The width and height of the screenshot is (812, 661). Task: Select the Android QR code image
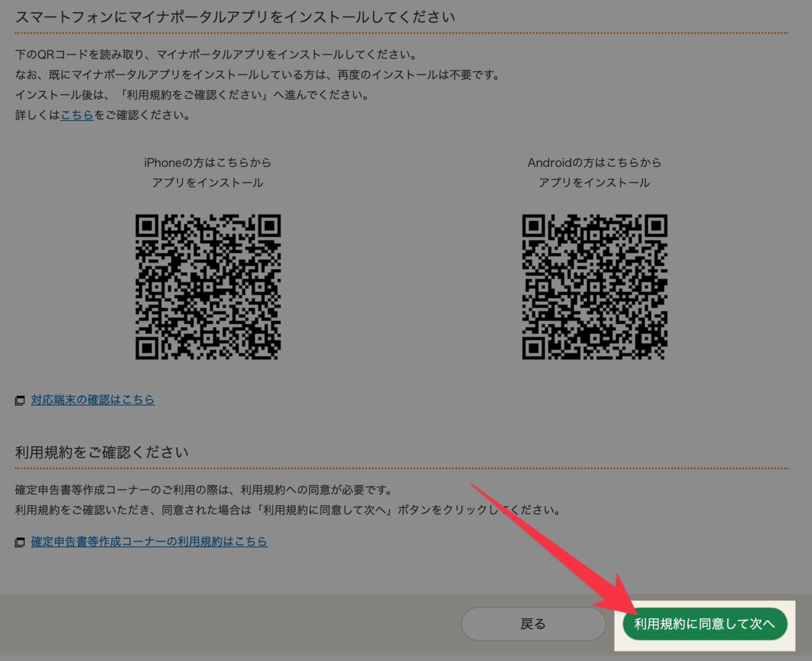[594, 287]
